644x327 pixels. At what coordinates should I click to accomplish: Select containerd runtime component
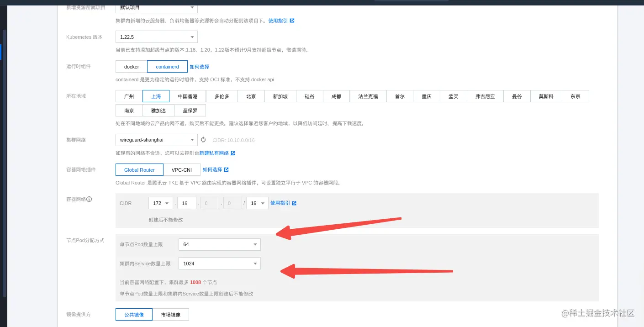(167, 67)
